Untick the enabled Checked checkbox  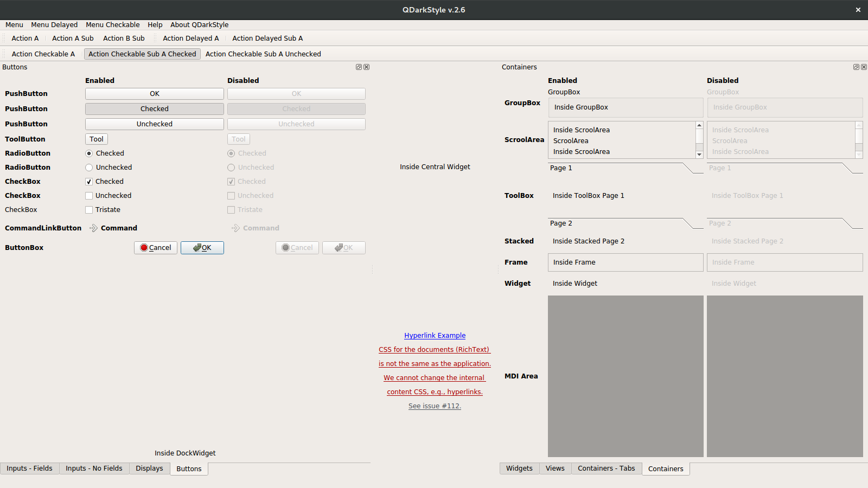89,182
